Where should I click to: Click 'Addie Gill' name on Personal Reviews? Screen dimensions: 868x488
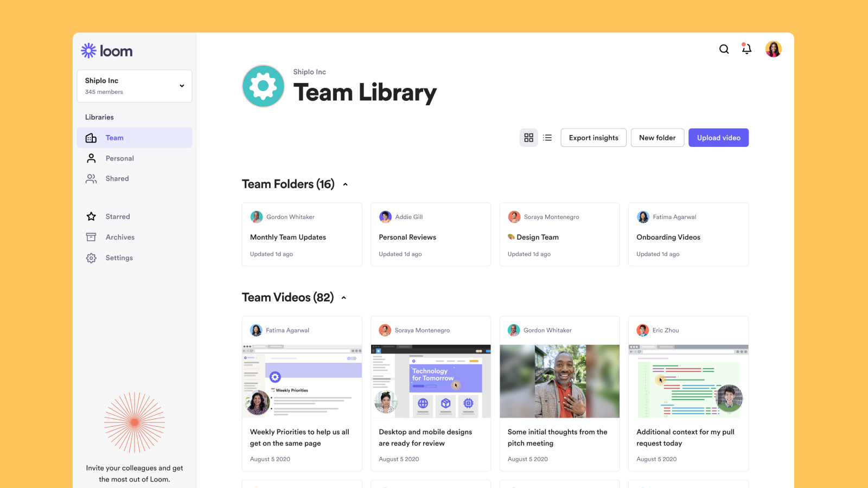coord(409,217)
